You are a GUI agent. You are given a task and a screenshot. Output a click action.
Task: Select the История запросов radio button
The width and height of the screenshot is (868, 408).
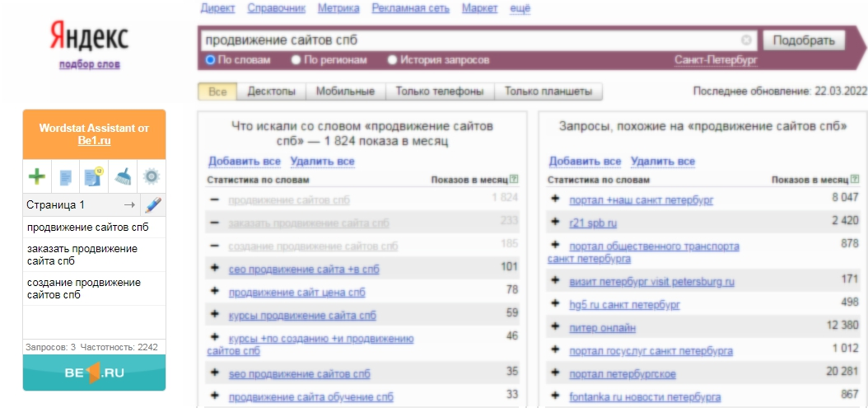pos(393,60)
